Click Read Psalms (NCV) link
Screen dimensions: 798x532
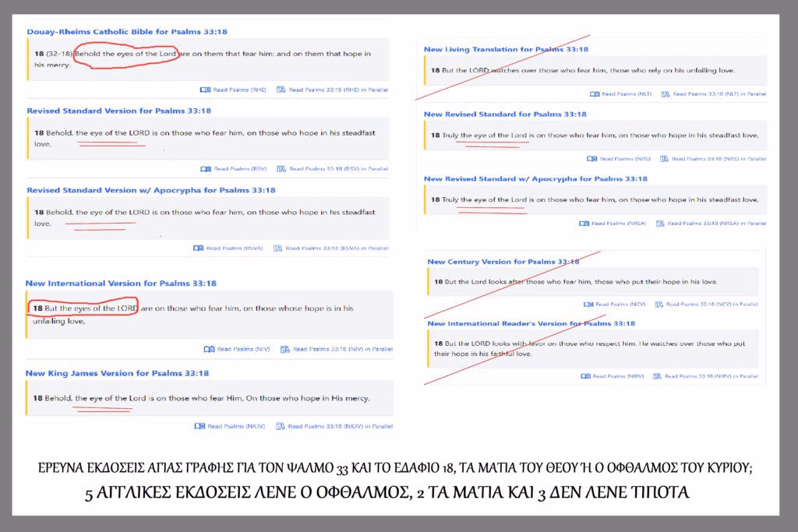[620, 305]
